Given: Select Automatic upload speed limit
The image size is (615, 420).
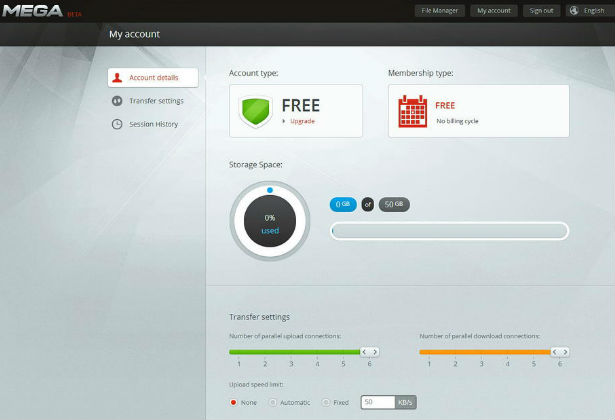Looking at the screenshot, I should tap(273, 402).
